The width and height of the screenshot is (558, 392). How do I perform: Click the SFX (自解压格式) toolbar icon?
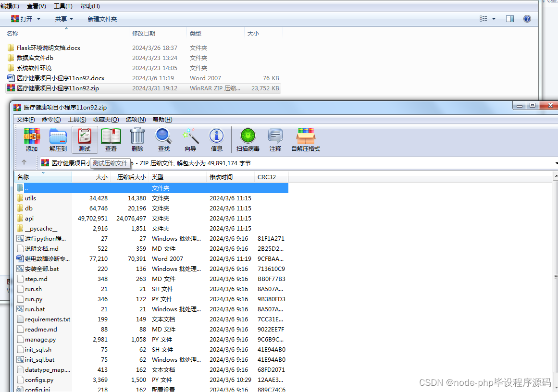click(x=305, y=139)
